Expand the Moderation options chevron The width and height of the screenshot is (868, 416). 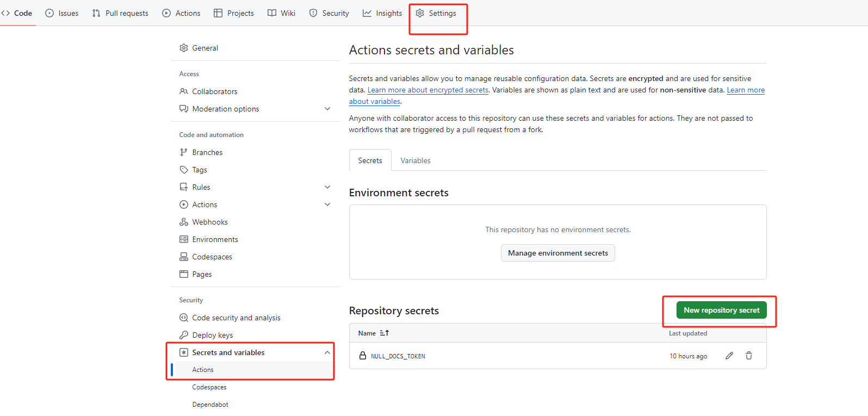[x=327, y=109]
